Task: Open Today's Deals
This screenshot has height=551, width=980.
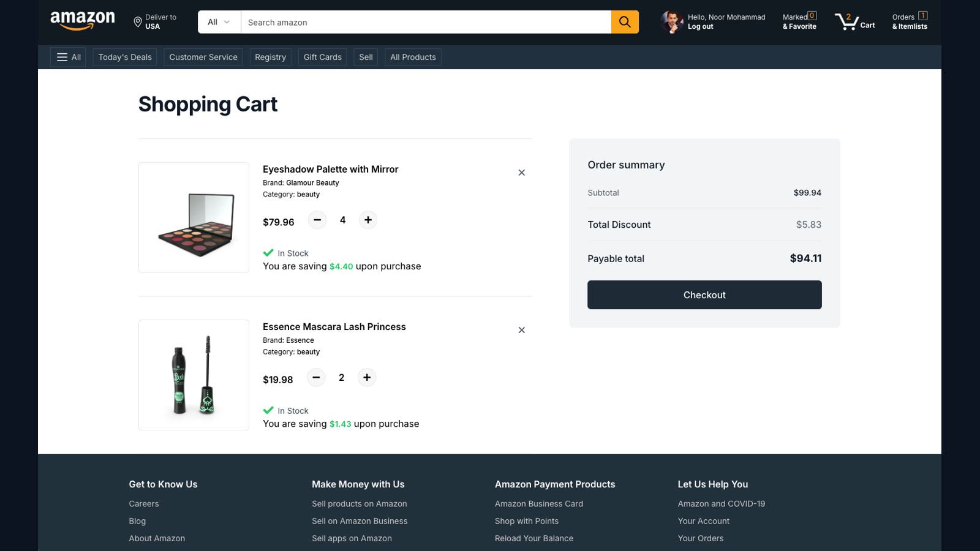Action: point(125,57)
